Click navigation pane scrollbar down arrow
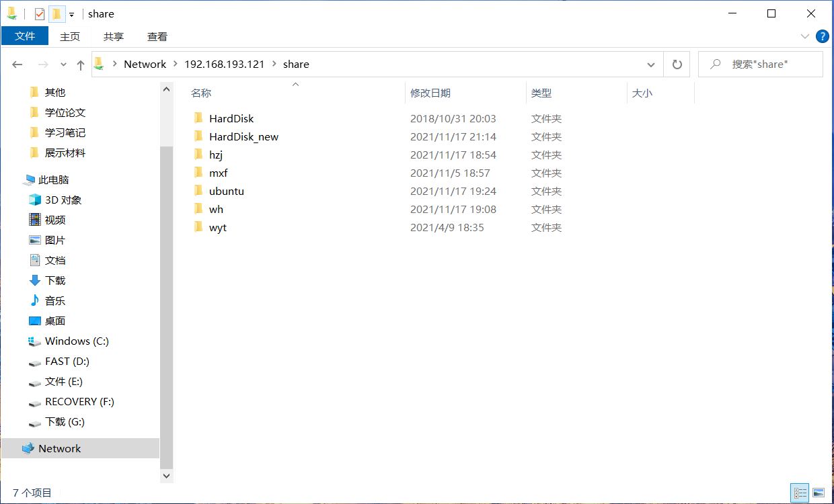Viewport: 834px width, 504px height. pos(167,475)
